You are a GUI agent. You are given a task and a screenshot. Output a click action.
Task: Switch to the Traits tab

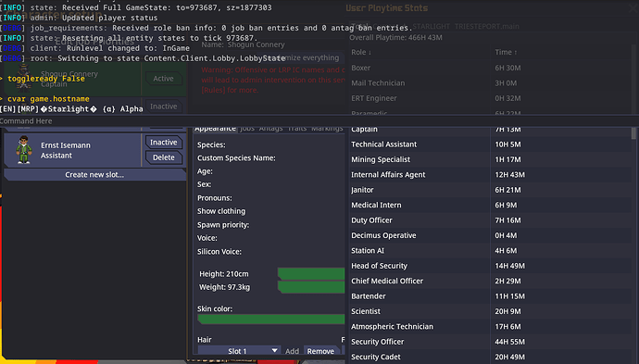click(x=297, y=129)
